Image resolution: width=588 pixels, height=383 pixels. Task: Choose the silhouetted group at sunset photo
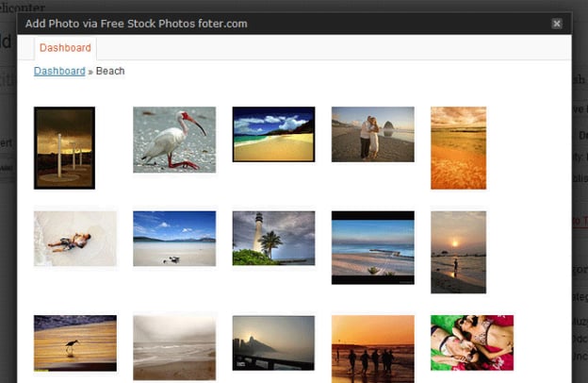pyautogui.click(x=373, y=349)
